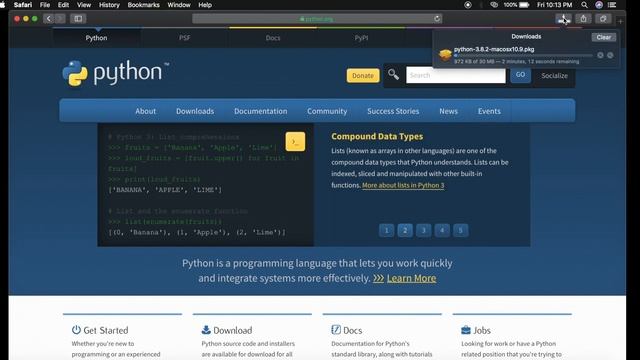Expand the Events navigation menu
This screenshot has height=360, width=640.
[x=489, y=111]
